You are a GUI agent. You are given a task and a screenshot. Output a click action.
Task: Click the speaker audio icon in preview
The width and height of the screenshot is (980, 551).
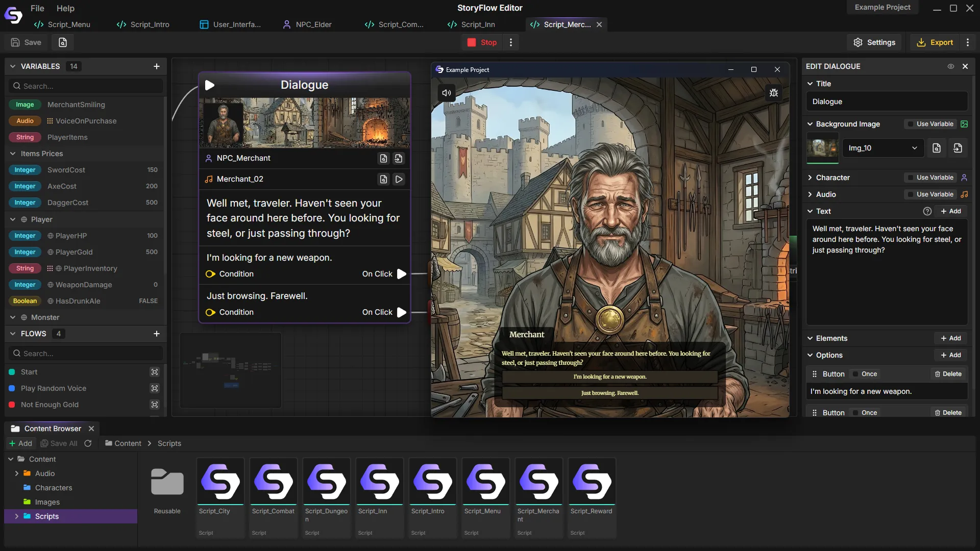(447, 93)
